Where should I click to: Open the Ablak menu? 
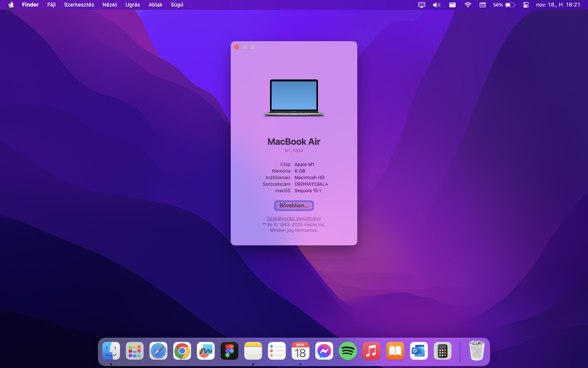[155, 5]
